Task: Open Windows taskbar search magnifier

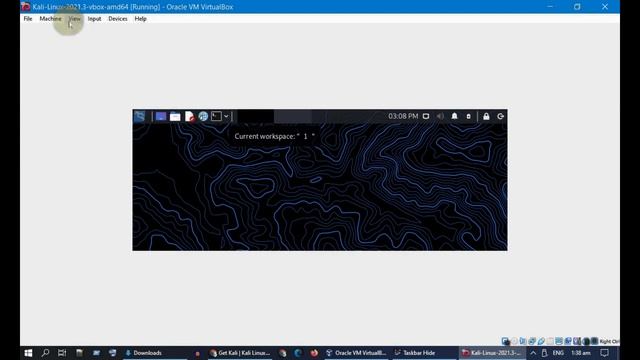Action: coord(45,353)
